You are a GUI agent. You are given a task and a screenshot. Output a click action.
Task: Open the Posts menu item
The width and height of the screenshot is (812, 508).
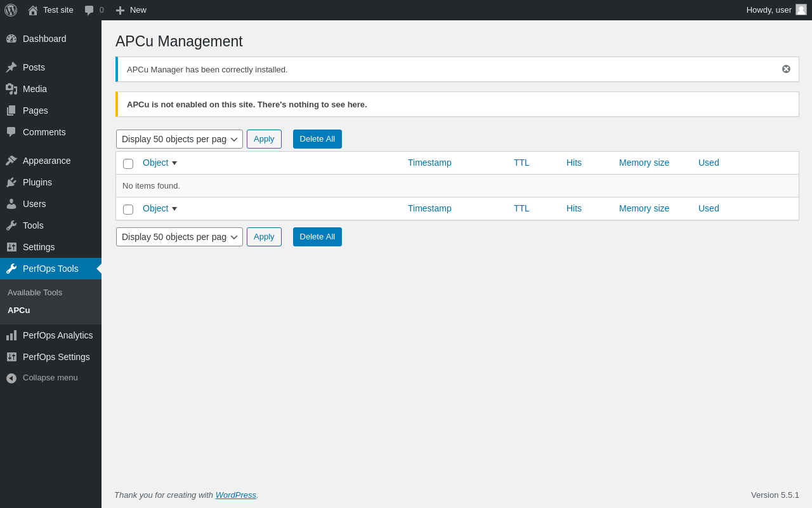[x=51, y=67]
